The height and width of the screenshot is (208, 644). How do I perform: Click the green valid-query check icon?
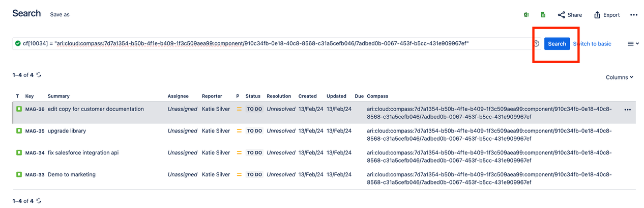18,44
